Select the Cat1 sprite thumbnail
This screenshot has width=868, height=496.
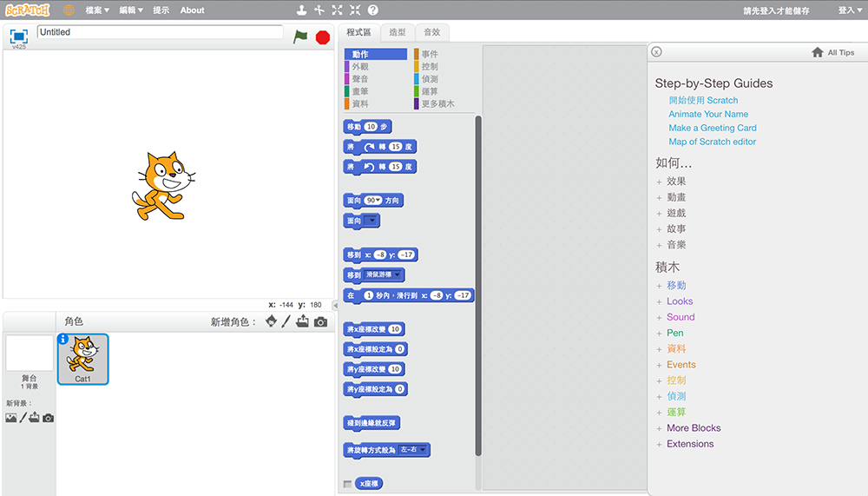(x=83, y=359)
